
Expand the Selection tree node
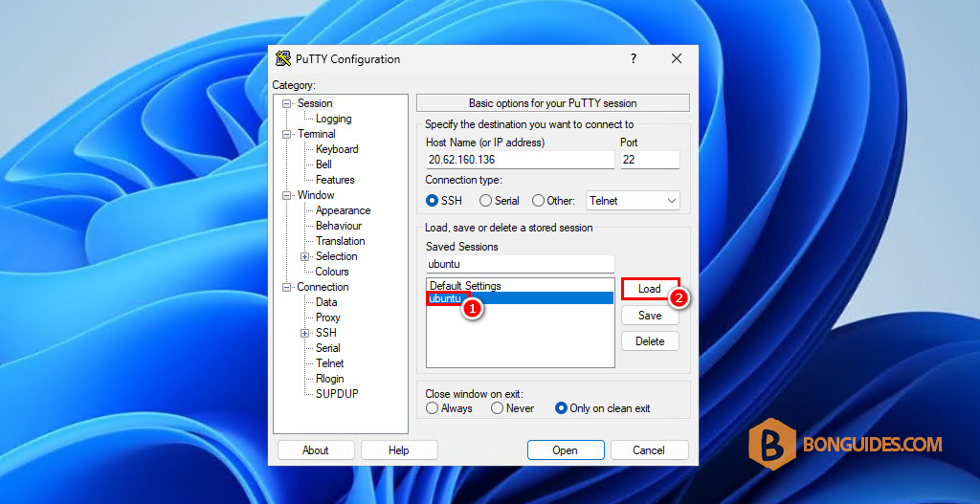pos(305,256)
